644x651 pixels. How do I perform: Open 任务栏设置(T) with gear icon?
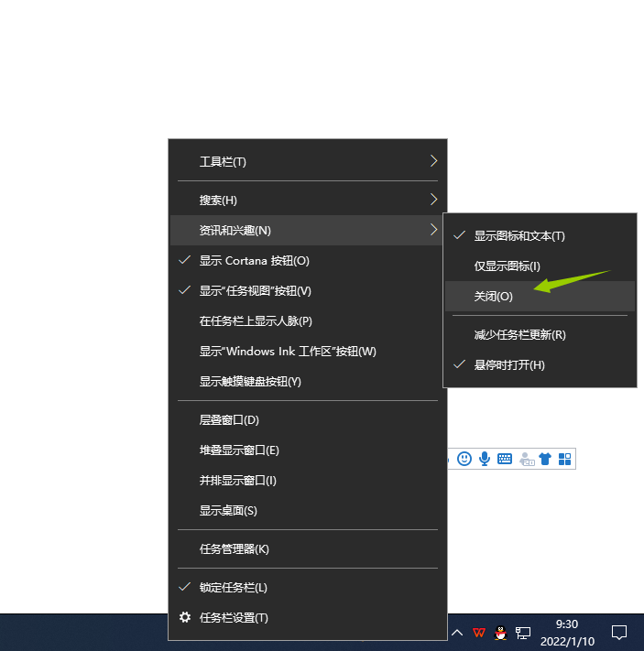(x=234, y=618)
